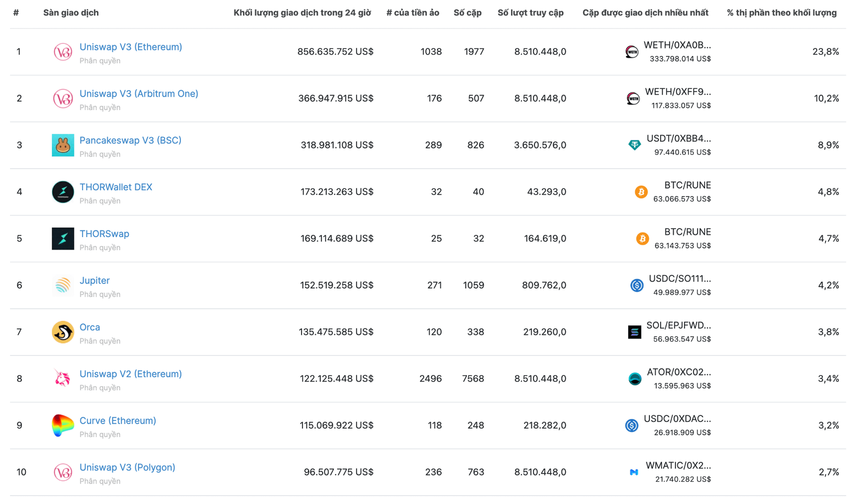Open the Orca exchange link

[x=90, y=328]
